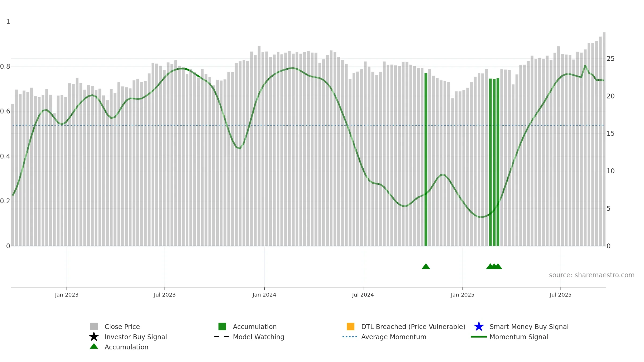Image resolution: width=644 pixels, height=362 pixels.
Task: Click the DTL Breached (Price Vulnerable) label
Action: click(413, 327)
